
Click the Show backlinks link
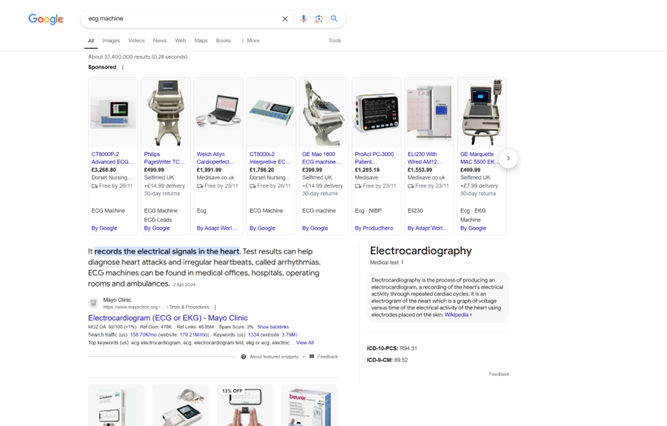pyautogui.click(x=273, y=327)
